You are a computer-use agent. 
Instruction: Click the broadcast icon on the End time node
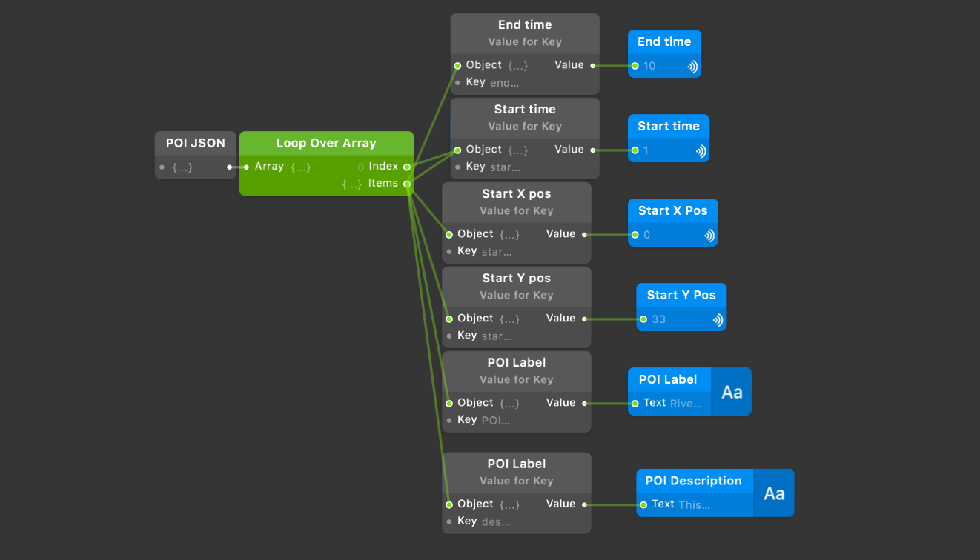point(692,66)
